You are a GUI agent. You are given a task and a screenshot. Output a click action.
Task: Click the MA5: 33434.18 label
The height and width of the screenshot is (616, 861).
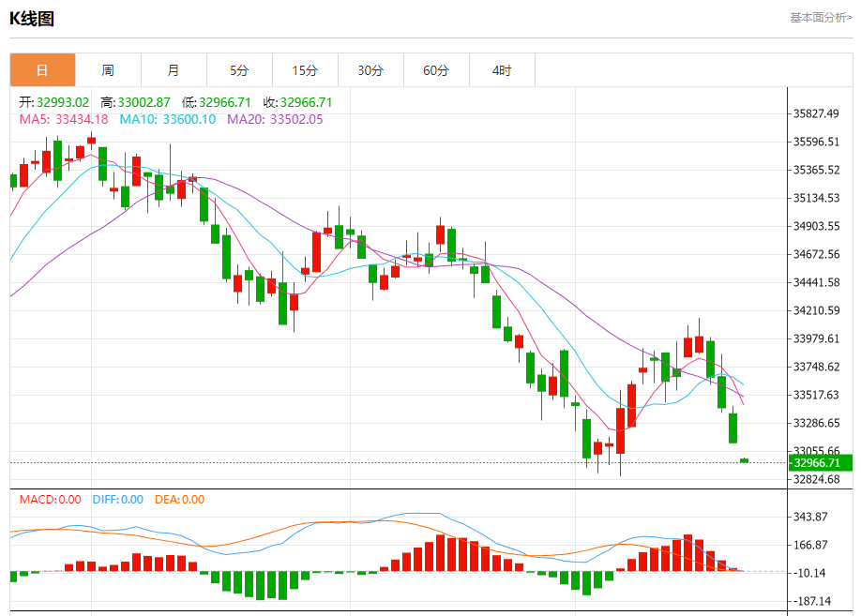click(64, 119)
